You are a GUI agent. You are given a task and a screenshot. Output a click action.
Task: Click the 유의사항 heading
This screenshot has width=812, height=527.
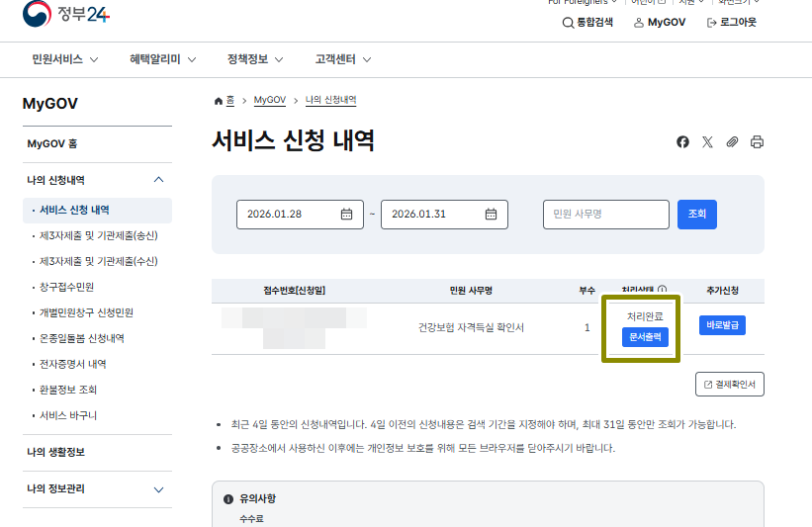point(257,498)
